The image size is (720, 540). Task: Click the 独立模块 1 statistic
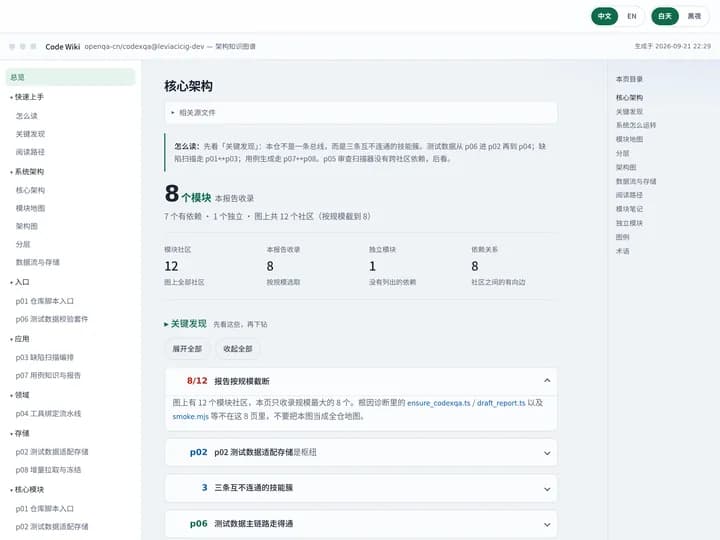tap(393, 266)
